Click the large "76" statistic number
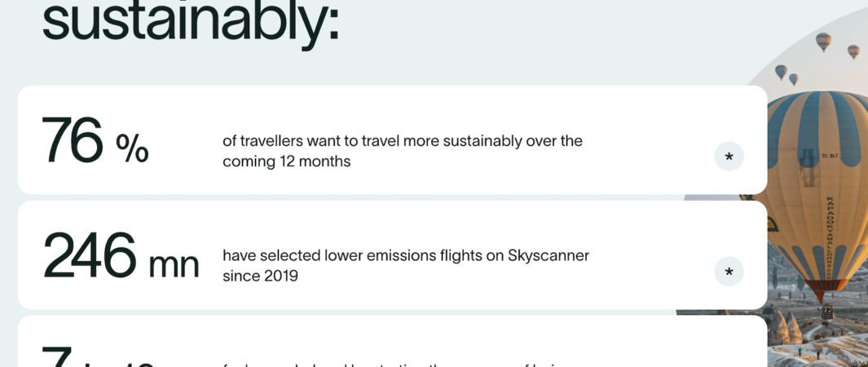The width and height of the screenshot is (868, 367). [x=72, y=140]
